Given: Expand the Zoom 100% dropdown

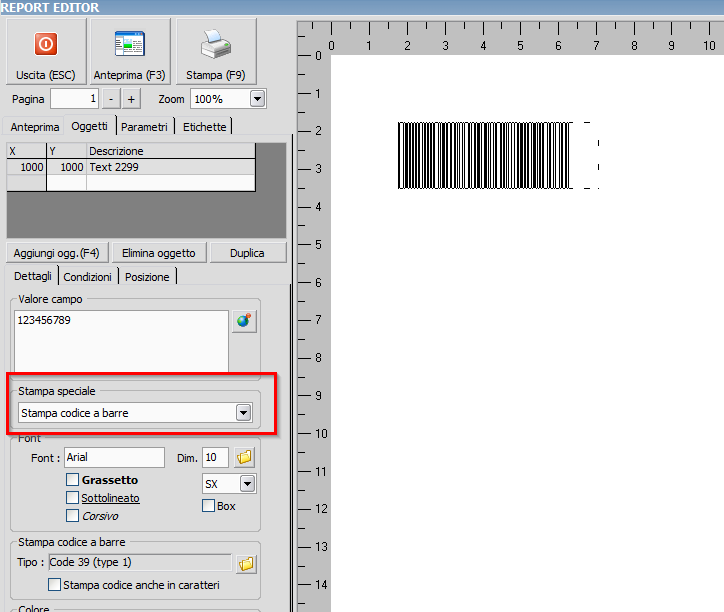Looking at the screenshot, I should (257, 99).
